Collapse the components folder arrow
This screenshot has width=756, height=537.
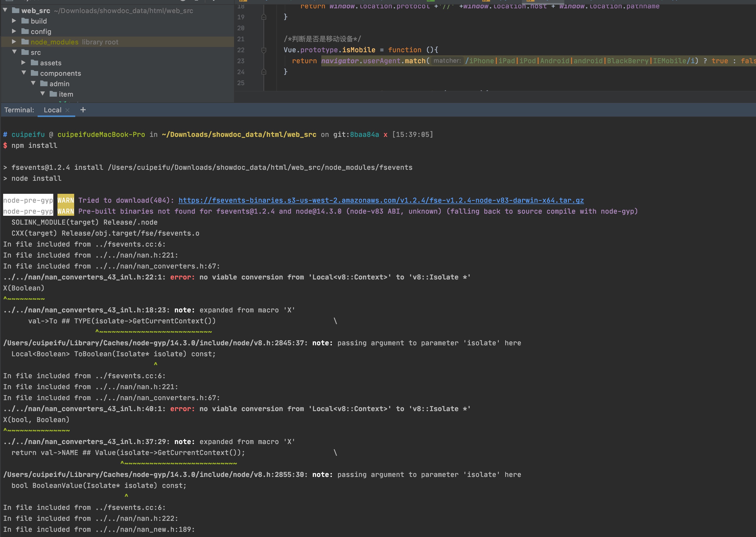point(24,73)
